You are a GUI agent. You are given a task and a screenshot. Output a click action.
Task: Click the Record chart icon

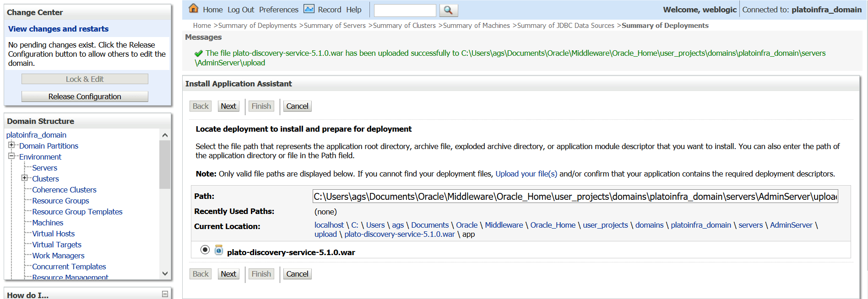(309, 9)
